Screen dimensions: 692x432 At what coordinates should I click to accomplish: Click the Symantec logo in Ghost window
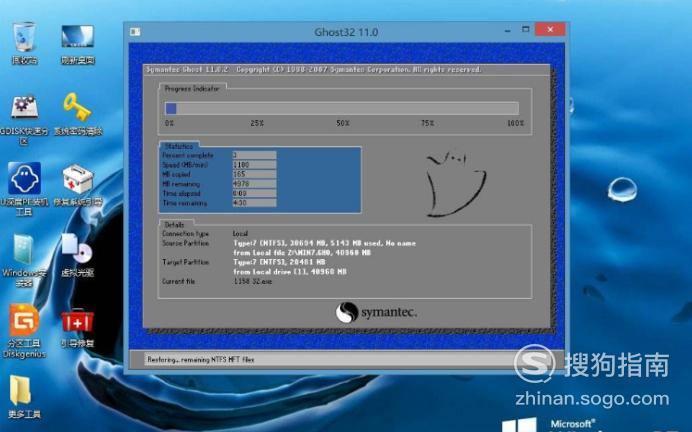point(376,312)
